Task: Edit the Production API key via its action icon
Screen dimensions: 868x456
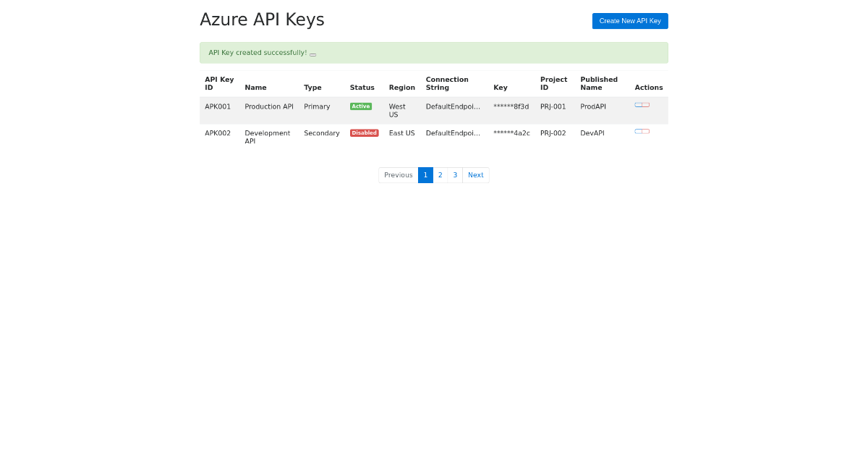Action: (x=639, y=104)
